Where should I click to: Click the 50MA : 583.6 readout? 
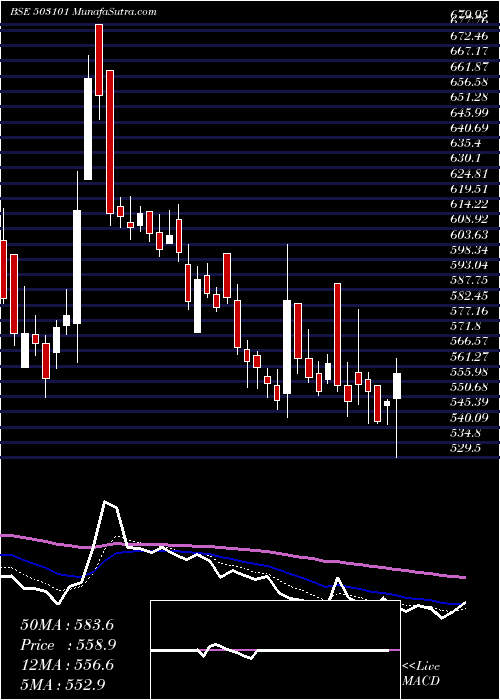click(x=67, y=625)
